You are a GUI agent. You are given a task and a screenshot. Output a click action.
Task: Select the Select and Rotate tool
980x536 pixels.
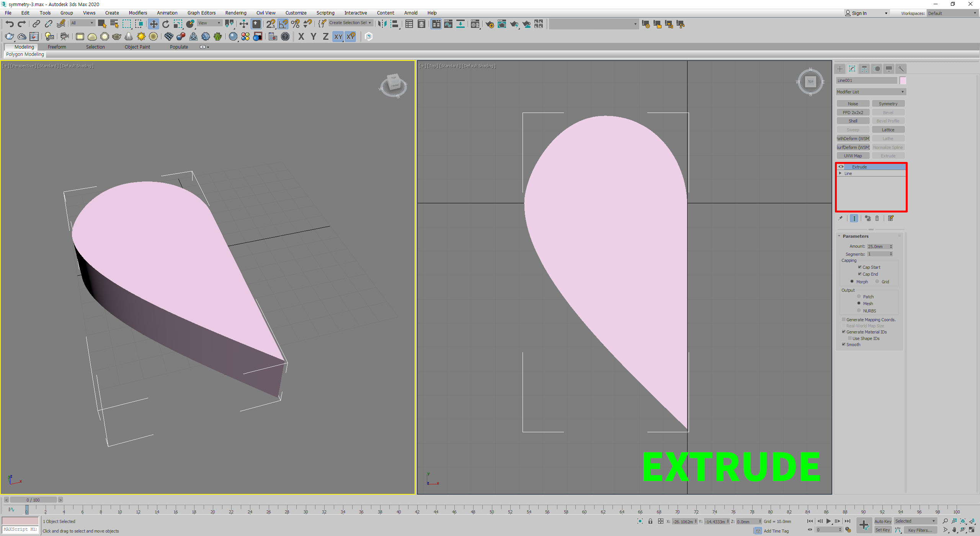(x=165, y=24)
